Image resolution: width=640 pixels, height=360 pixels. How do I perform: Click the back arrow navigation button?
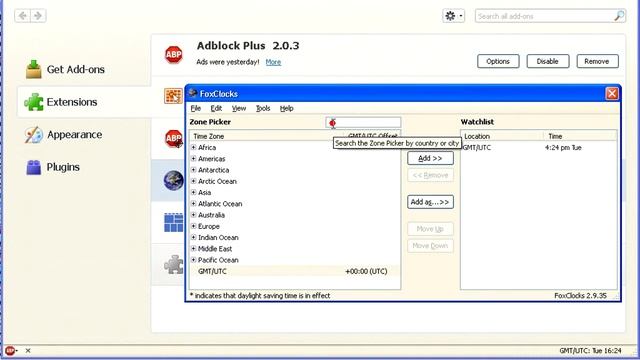[22, 16]
